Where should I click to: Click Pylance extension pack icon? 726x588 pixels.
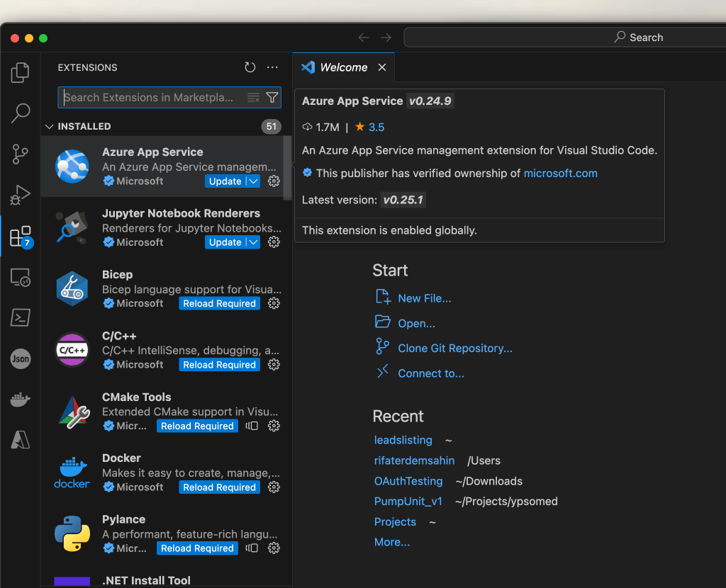[252, 548]
